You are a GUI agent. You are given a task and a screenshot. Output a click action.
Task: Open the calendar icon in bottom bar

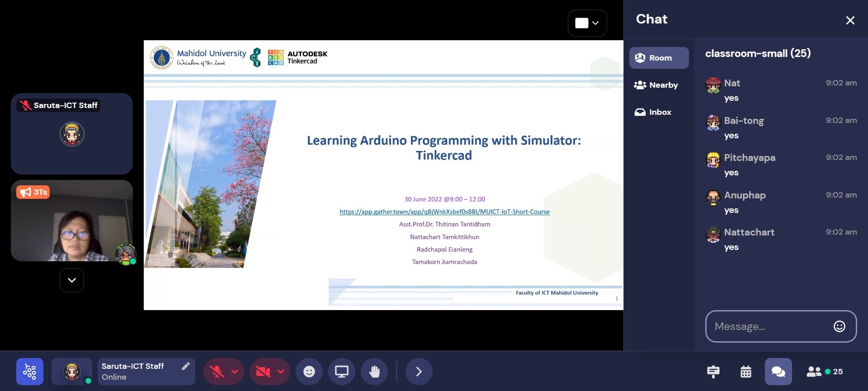point(746,372)
